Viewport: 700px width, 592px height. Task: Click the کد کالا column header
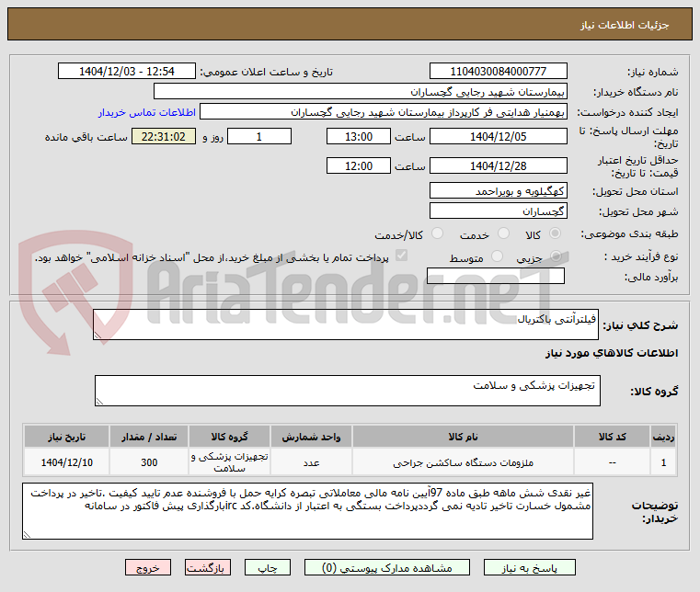[x=612, y=437]
